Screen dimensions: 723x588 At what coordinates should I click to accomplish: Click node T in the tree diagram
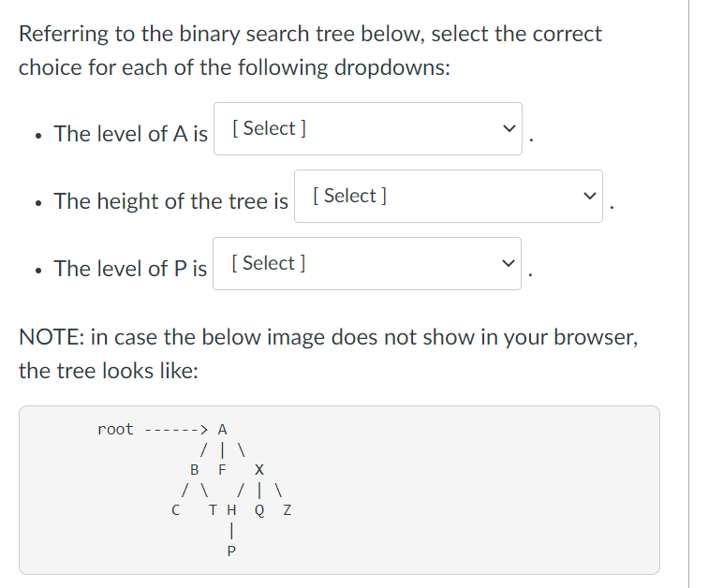[x=214, y=510]
